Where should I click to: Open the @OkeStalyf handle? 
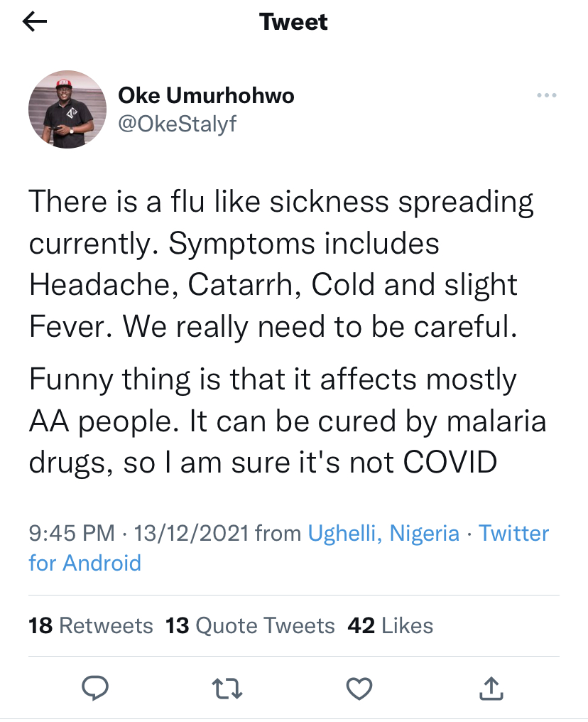tap(176, 124)
